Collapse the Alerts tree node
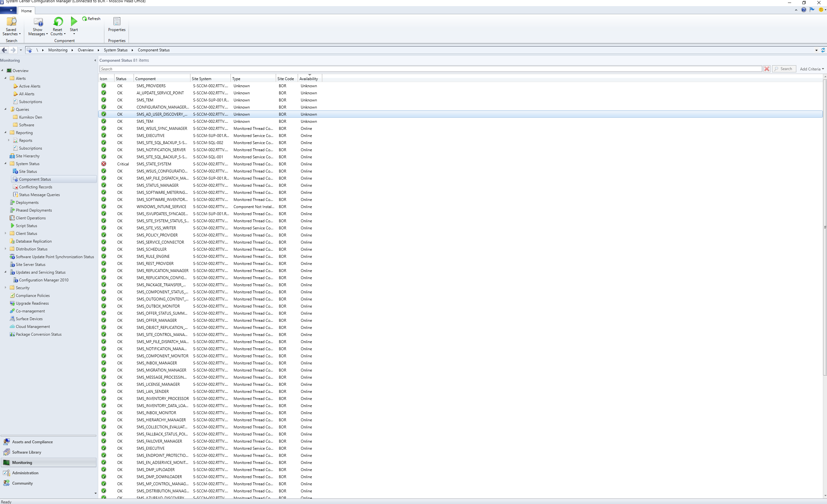Screen dimensions: 827x504 pos(5,78)
